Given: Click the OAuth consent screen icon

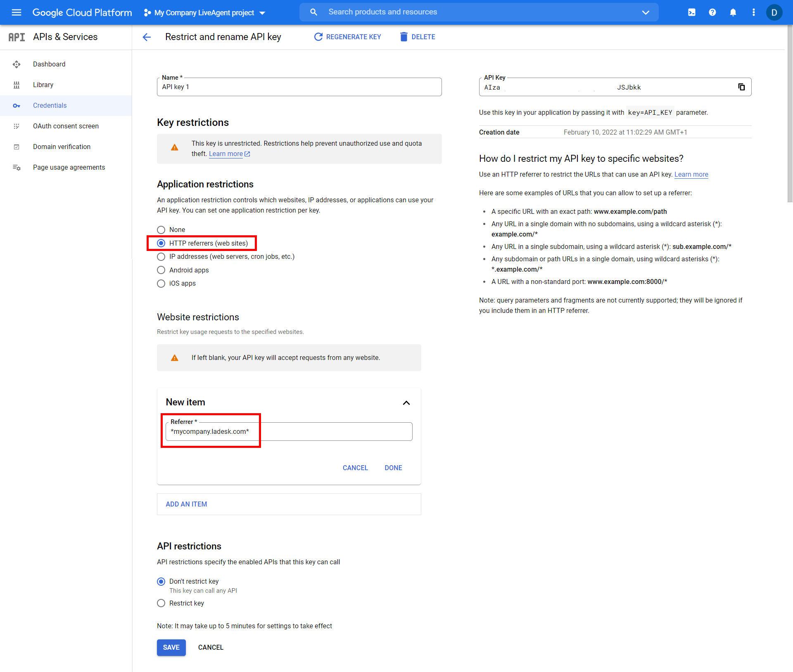Looking at the screenshot, I should pos(17,126).
